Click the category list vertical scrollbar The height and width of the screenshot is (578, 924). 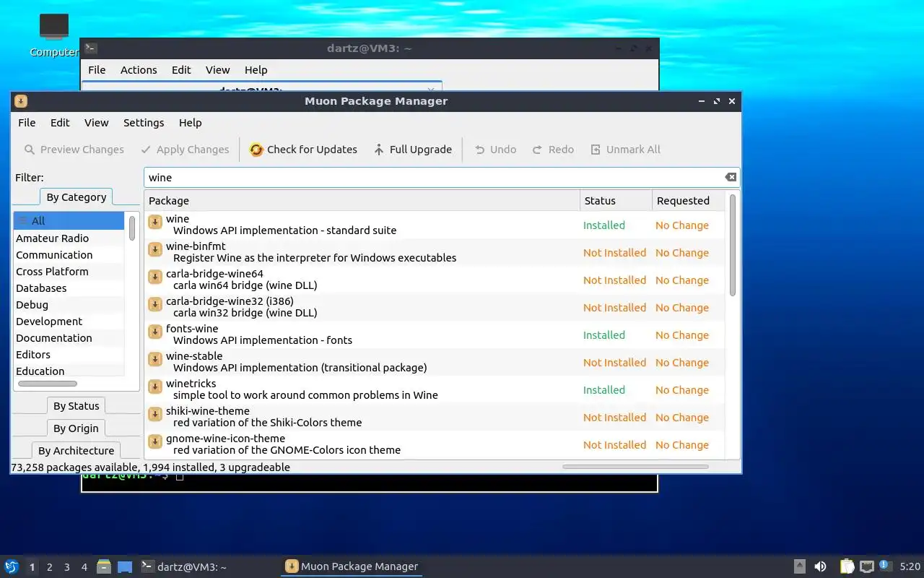point(132,228)
